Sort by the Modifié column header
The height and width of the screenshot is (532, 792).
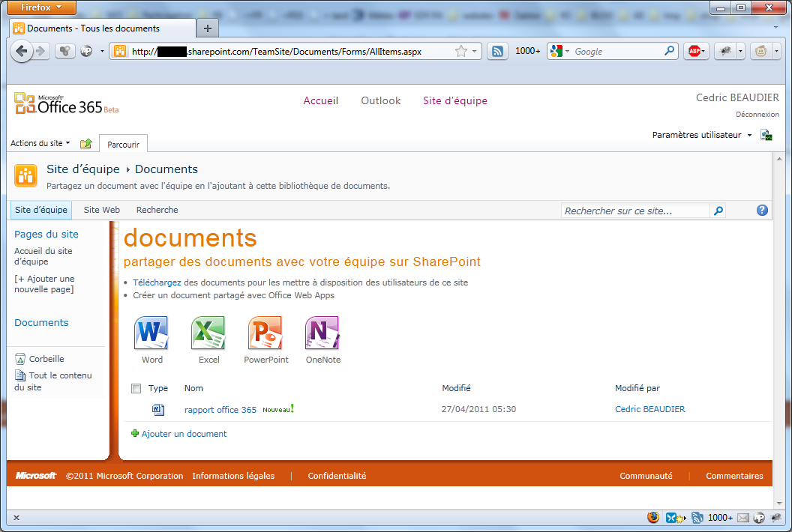coord(456,388)
